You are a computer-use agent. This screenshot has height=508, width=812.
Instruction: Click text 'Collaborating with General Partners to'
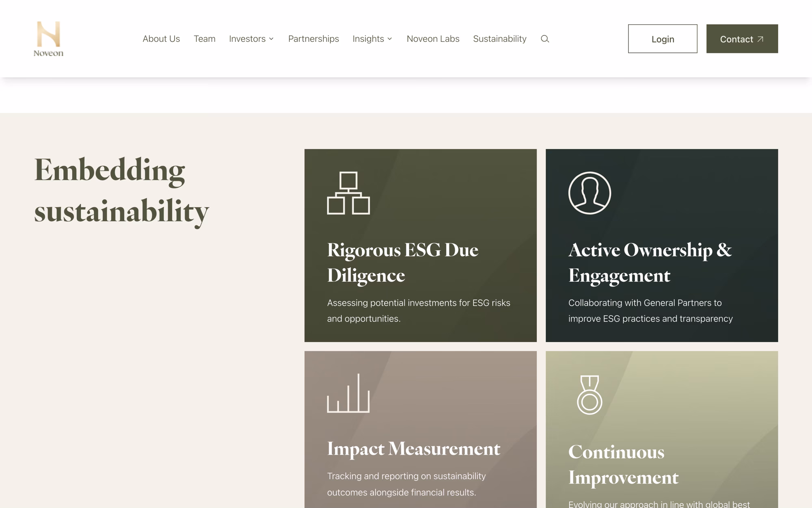coord(645,303)
